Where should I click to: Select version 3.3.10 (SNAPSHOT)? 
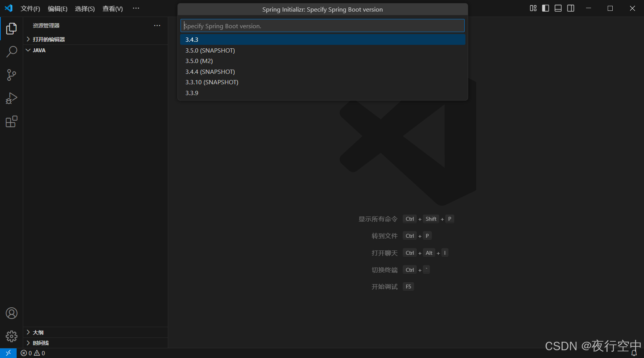322,82
